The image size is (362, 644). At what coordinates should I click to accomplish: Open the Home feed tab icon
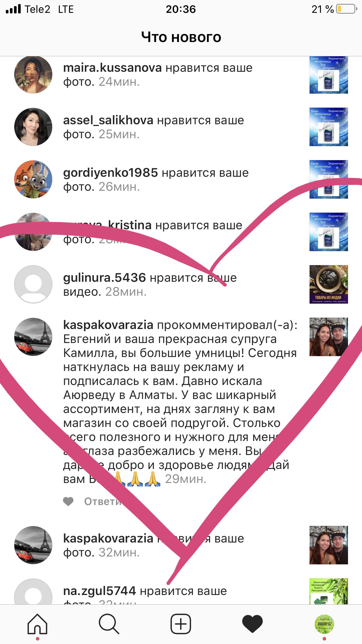click(37, 624)
